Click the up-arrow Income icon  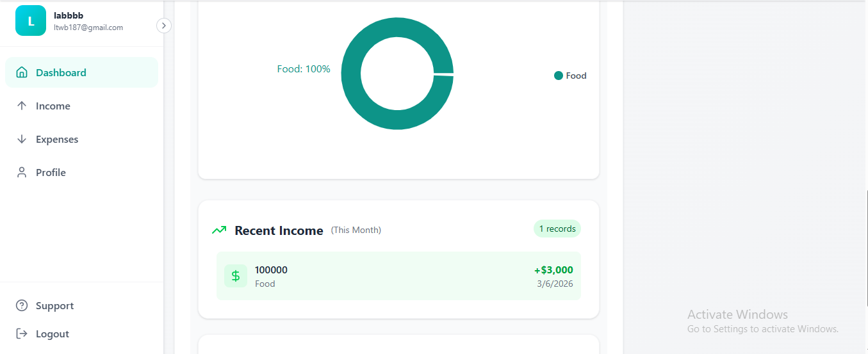click(x=22, y=106)
